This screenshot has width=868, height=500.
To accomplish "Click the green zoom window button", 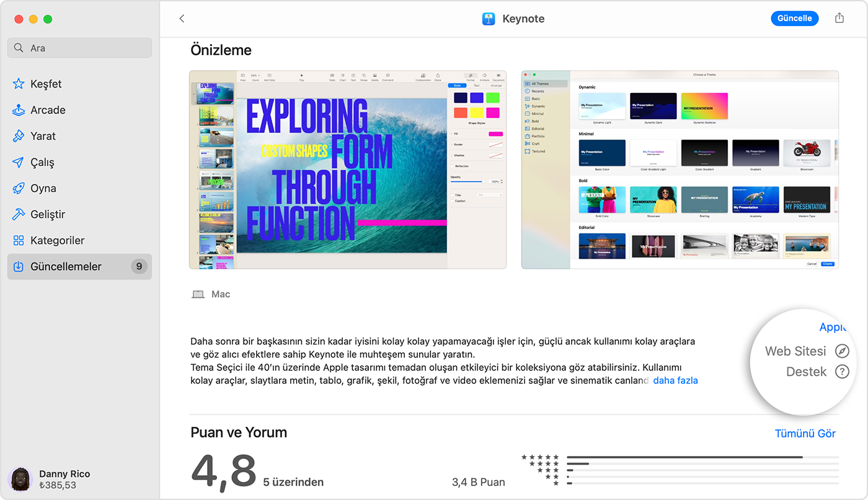I will [48, 19].
